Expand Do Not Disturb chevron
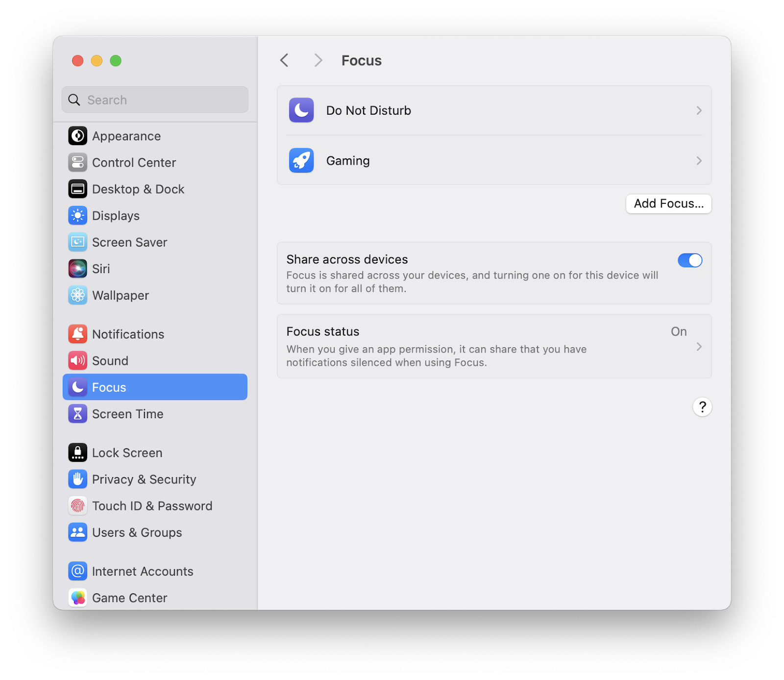The width and height of the screenshot is (784, 680). pos(699,110)
